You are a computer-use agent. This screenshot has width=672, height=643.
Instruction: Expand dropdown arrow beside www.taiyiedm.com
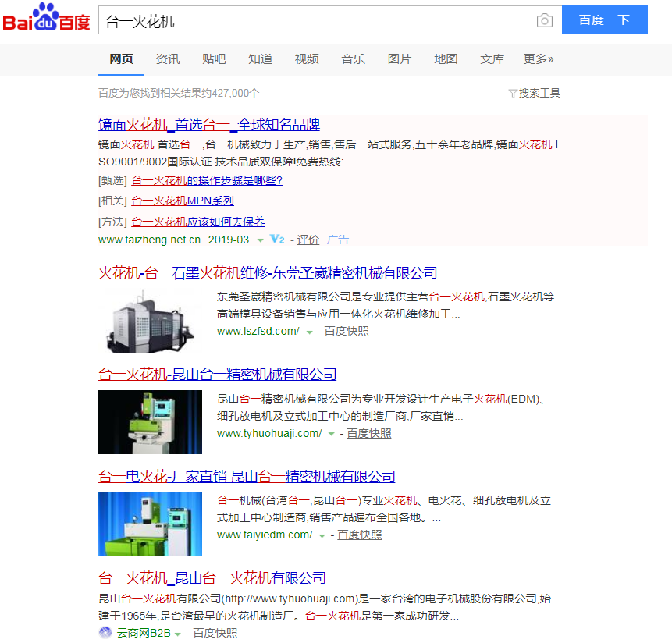(x=322, y=535)
